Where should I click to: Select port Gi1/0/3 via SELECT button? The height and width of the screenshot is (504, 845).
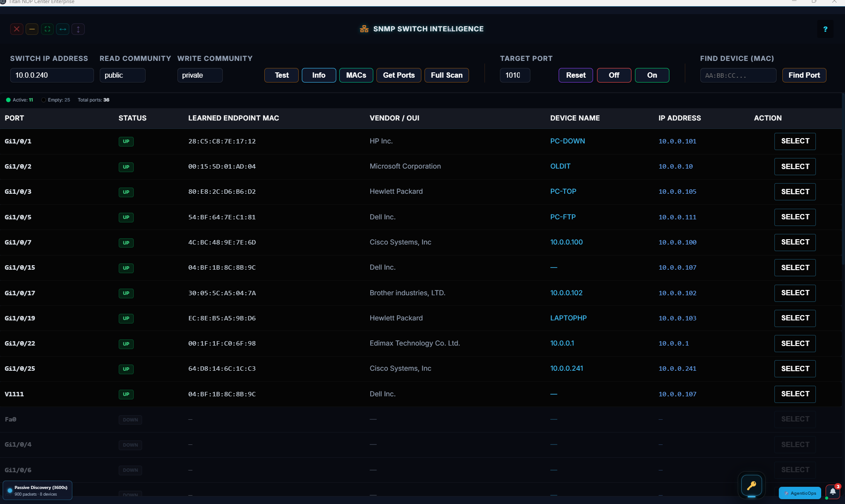click(795, 192)
